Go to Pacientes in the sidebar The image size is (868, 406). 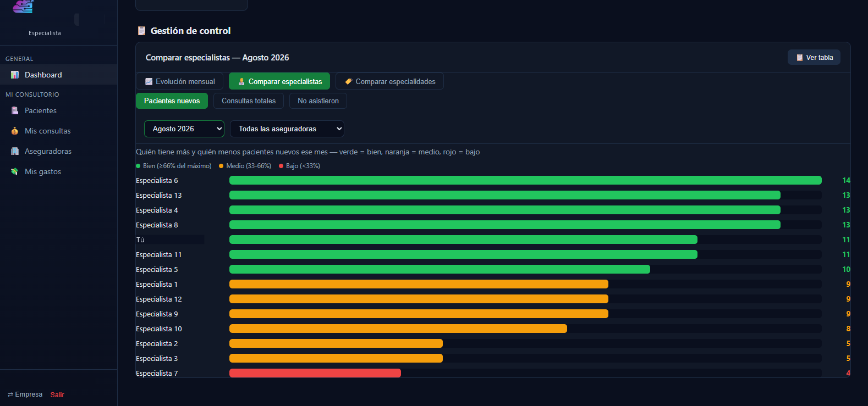(58, 110)
